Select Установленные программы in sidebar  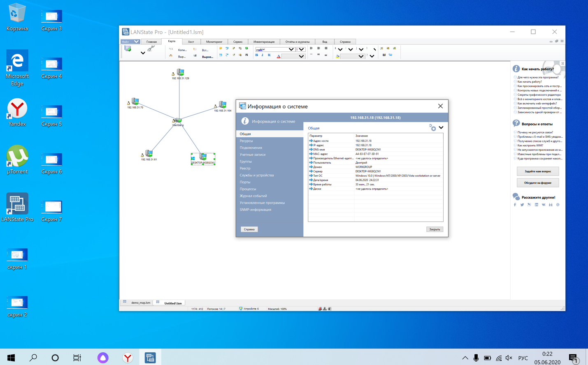(x=270, y=203)
